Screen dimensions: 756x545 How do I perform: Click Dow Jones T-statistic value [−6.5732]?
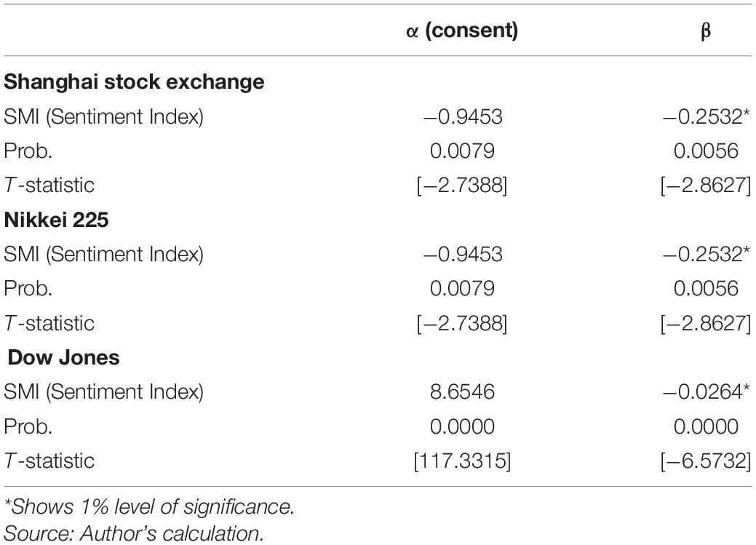pos(706,461)
